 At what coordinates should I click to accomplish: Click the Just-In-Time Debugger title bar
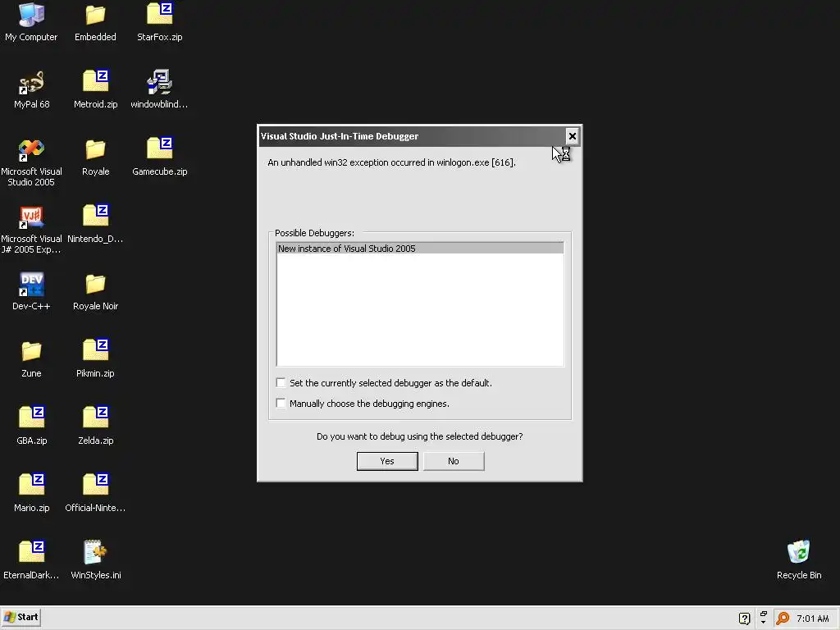coord(412,136)
